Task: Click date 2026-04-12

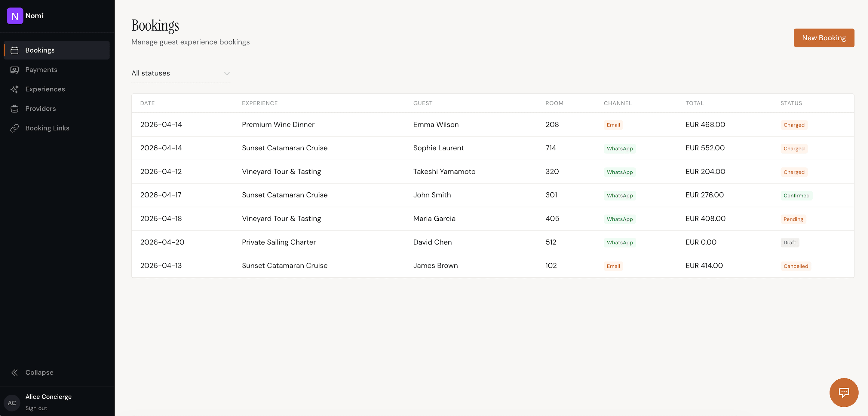Action: pos(161,171)
